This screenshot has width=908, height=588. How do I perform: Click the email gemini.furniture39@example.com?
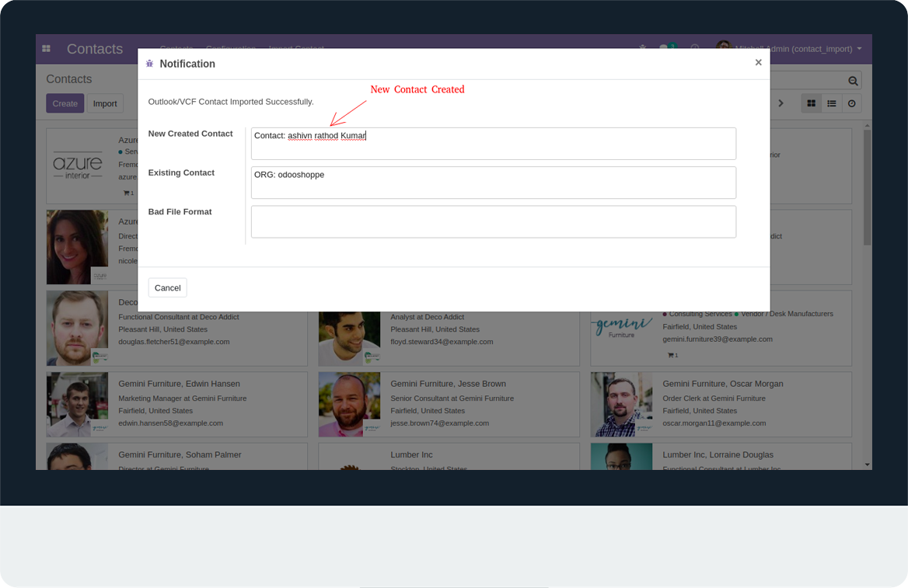pos(718,339)
